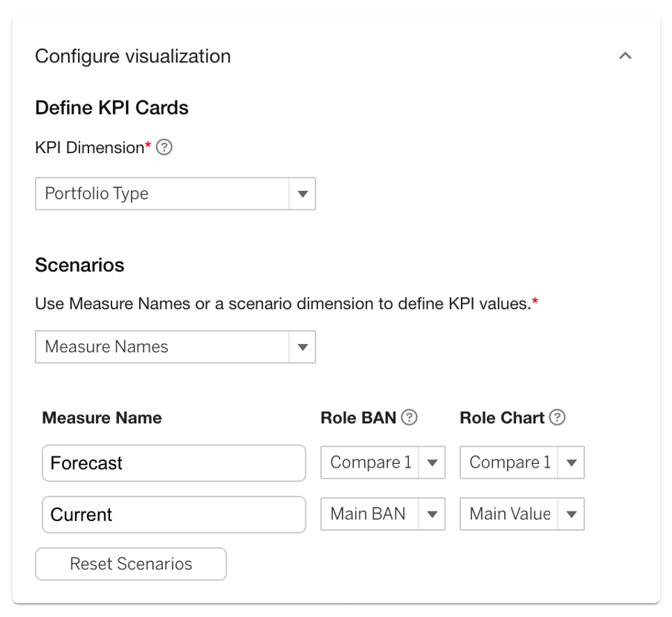
Task: Show help for Role Chart column
Action: click(x=557, y=417)
